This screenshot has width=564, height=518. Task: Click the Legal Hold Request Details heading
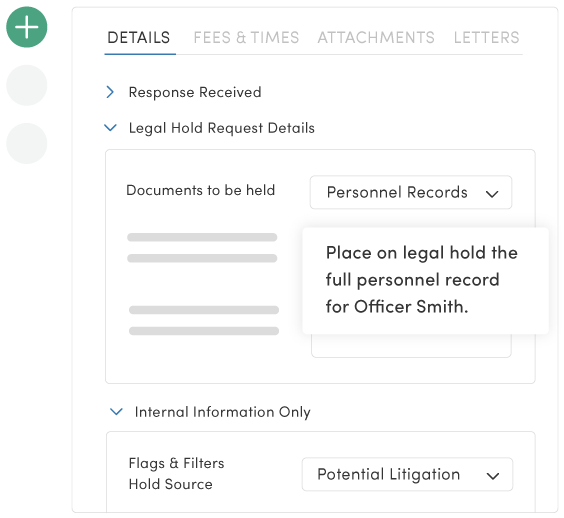tap(222, 128)
